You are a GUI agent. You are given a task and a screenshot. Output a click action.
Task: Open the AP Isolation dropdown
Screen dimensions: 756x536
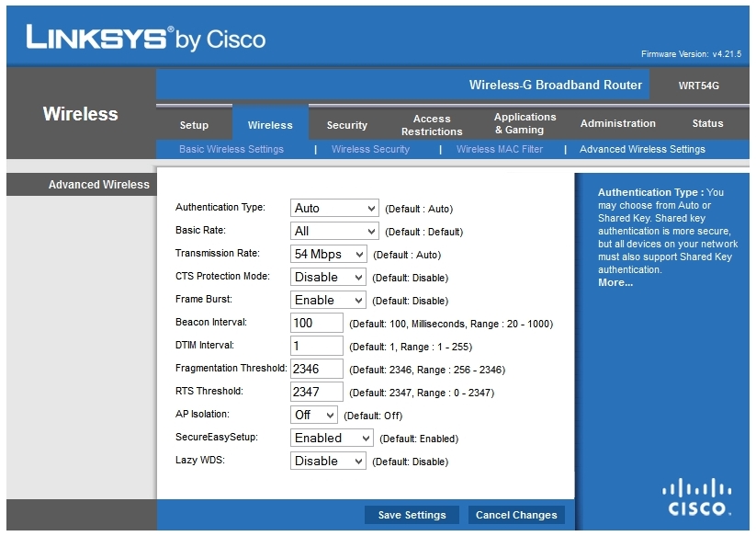pos(313,415)
